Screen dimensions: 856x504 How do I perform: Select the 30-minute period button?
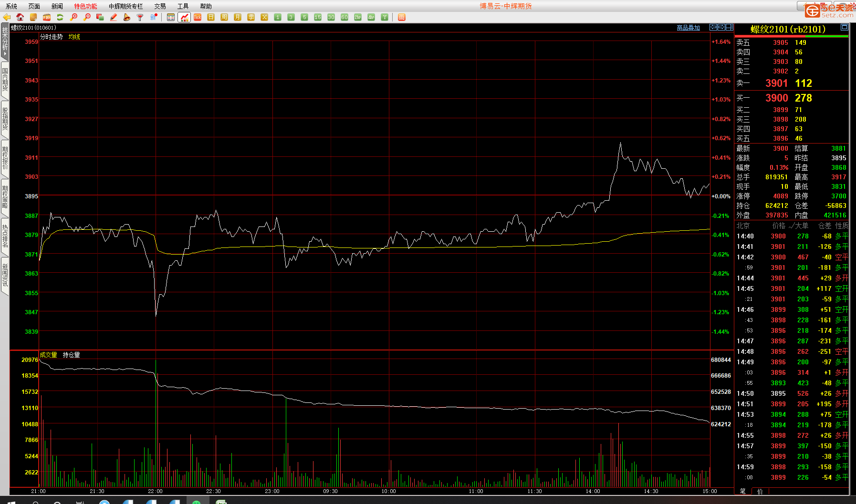click(331, 17)
